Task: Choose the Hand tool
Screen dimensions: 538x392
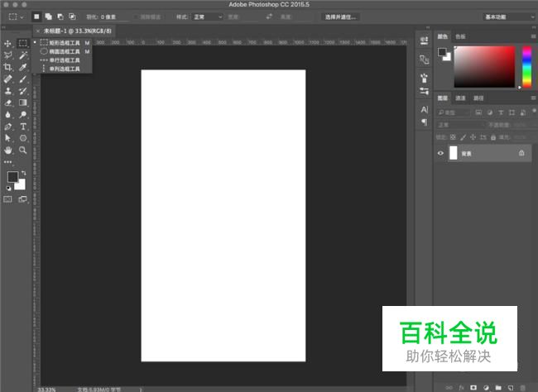Action: point(8,151)
